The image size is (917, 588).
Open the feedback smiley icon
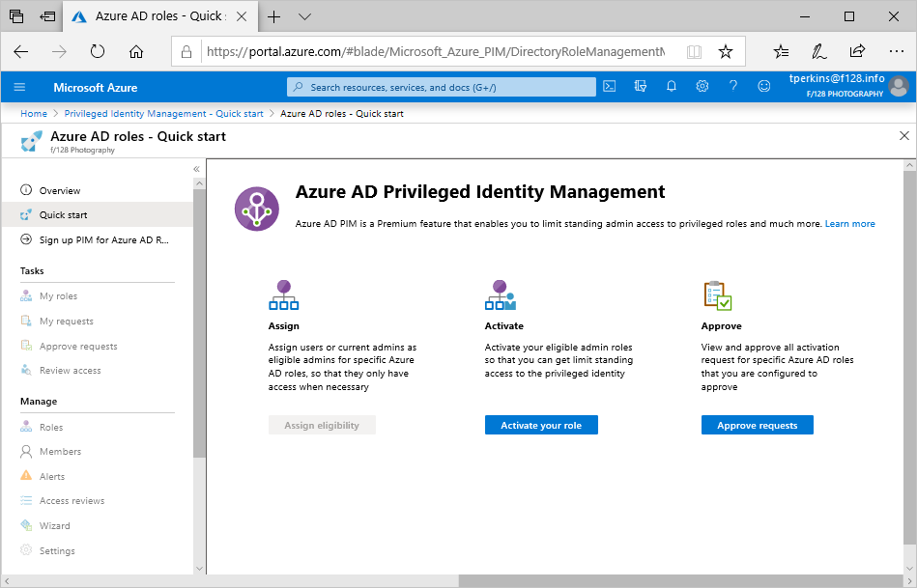[x=764, y=87]
